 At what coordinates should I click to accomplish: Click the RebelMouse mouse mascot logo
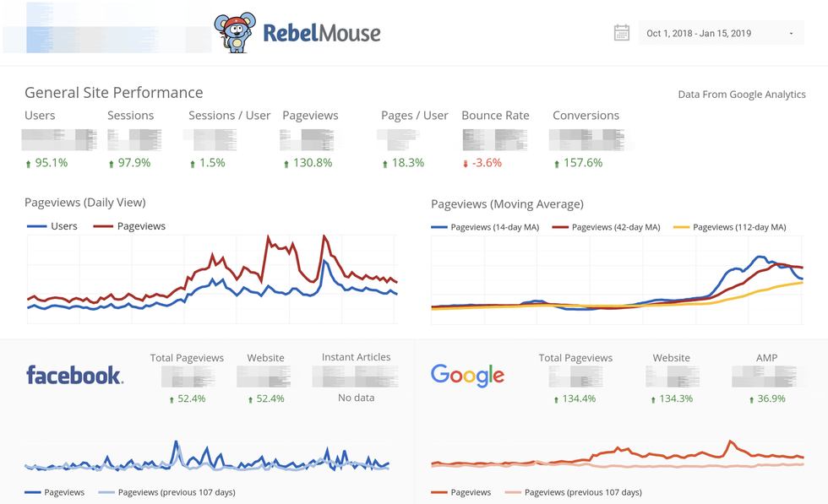[x=234, y=34]
